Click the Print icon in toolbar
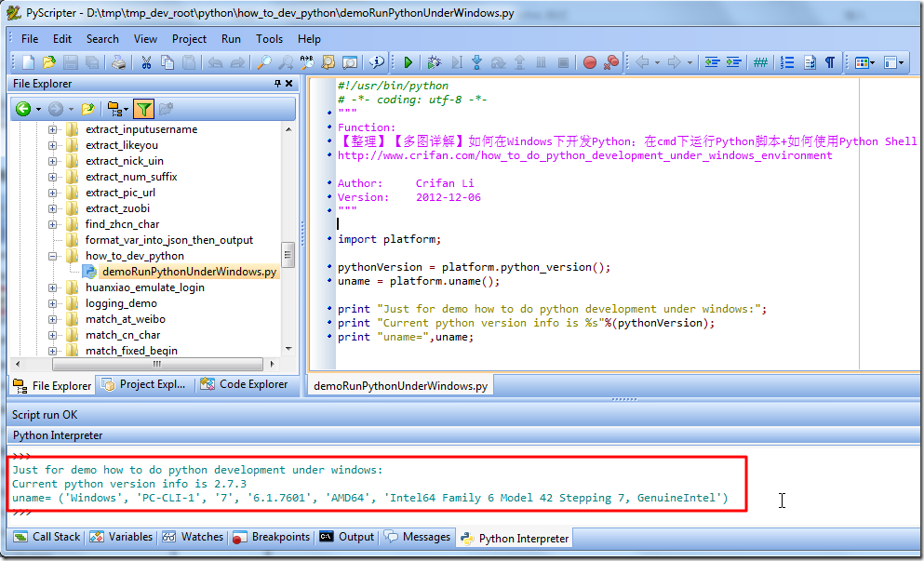924x561 pixels. click(118, 62)
